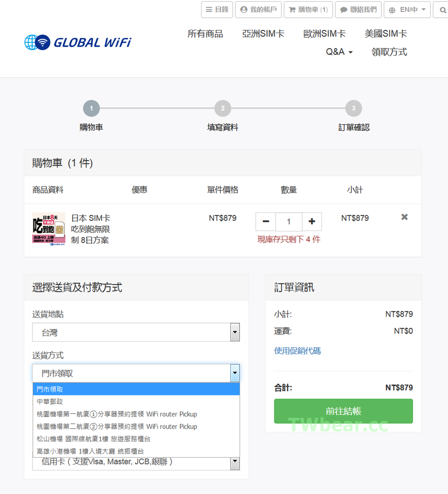448x494 pixels.
Task: Remove the Japan SIM item with X
Action: (x=404, y=217)
